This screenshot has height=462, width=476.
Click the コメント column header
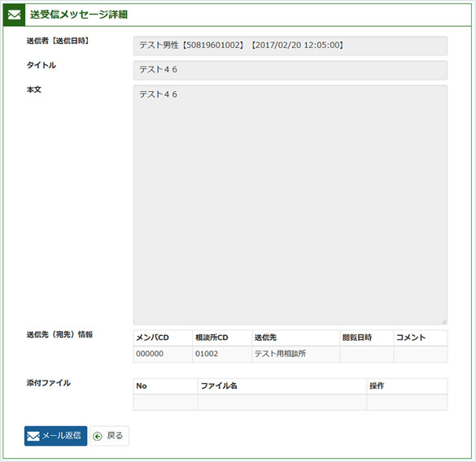[x=411, y=338]
